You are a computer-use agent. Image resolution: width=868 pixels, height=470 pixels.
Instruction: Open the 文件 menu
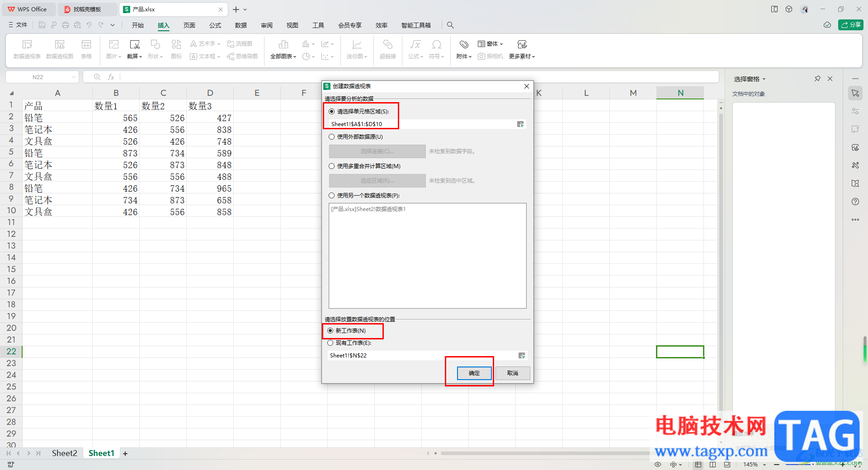tap(18, 25)
